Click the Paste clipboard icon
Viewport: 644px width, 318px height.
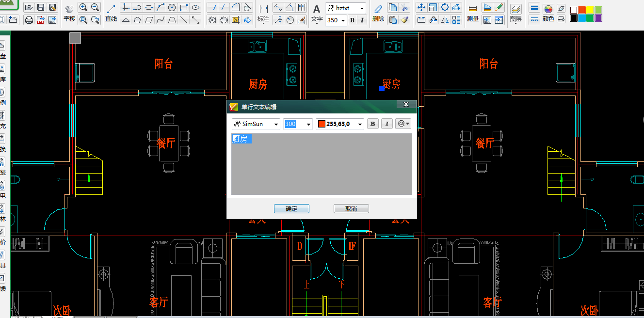(393, 20)
